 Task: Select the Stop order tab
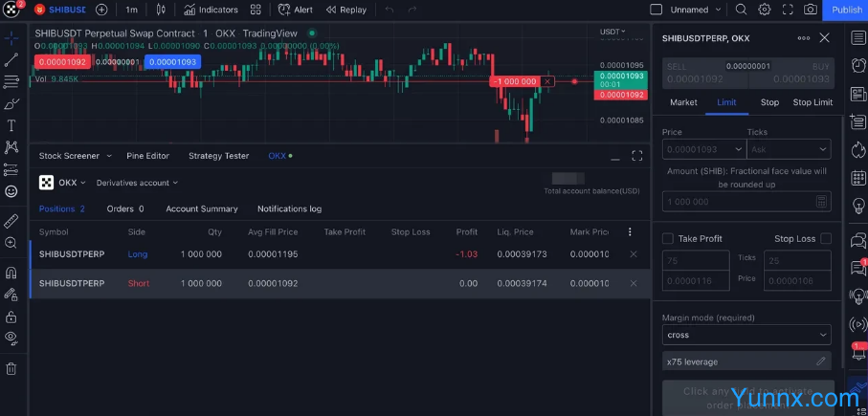point(769,102)
